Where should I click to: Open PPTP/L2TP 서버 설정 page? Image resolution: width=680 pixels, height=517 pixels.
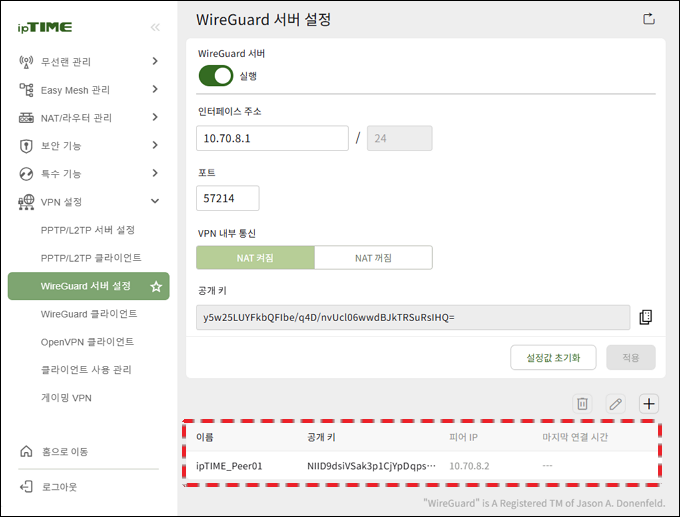(x=87, y=230)
